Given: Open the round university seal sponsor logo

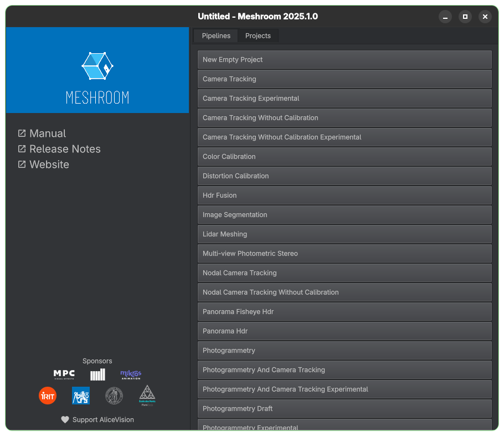Looking at the screenshot, I should (x=114, y=396).
